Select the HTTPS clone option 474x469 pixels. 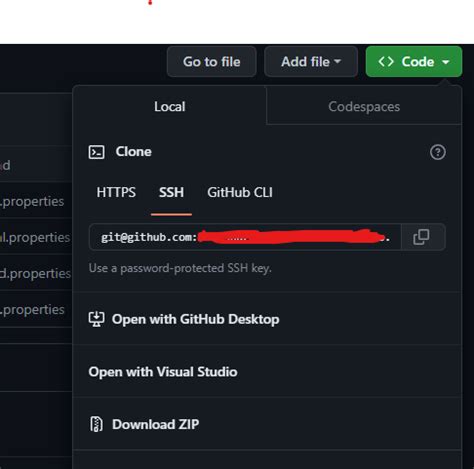(116, 192)
